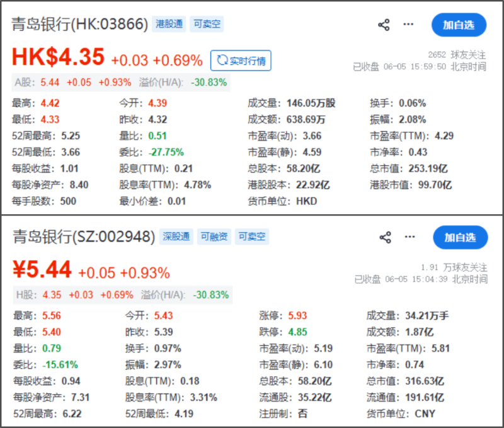
Task: Click 委比 -27.75%
Action: point(151,153)
